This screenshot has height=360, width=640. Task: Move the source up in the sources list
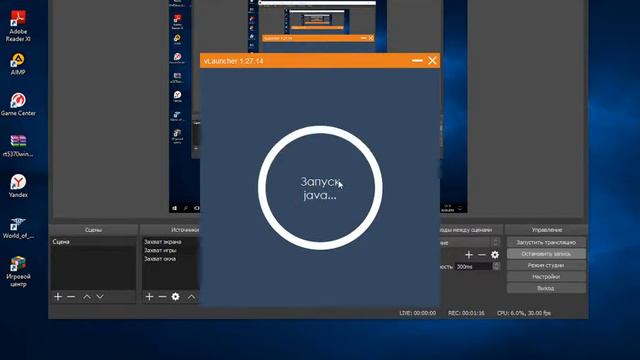coord(191,297)
